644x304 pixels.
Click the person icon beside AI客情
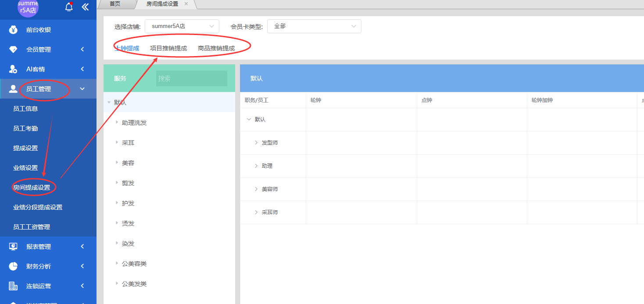pyautogui.click(x=13, y=69)
